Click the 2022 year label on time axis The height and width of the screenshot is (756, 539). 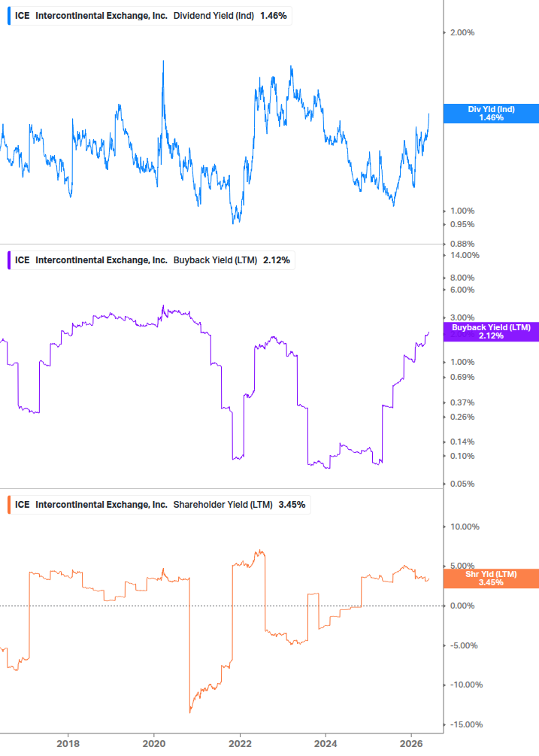[240, 743]
